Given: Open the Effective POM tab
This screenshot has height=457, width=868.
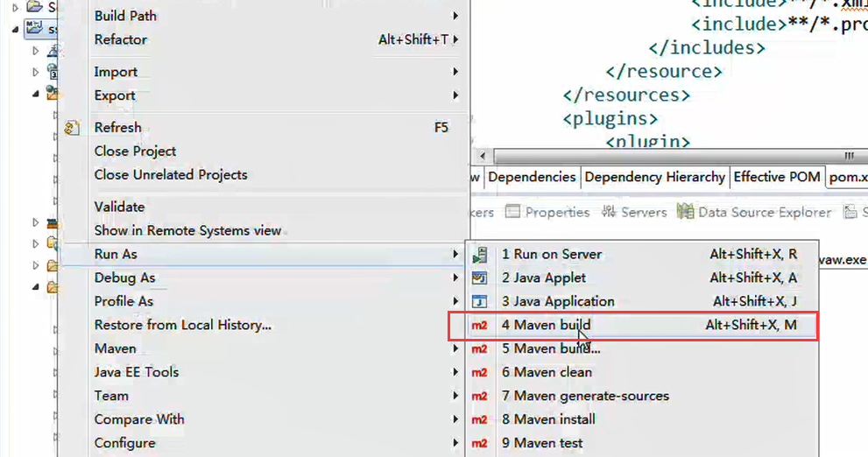Looking at the screenshot, I should [777, 177].
